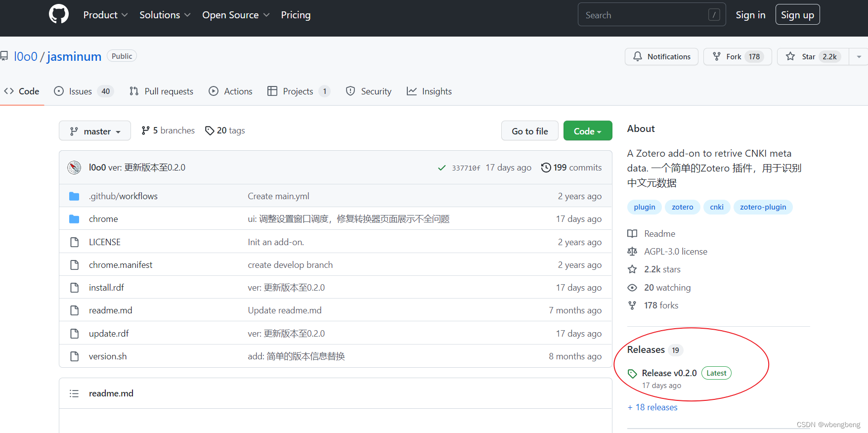Screen dimensions: 868x433
Task: View the 20 watching link
Action: coord(659,288)
